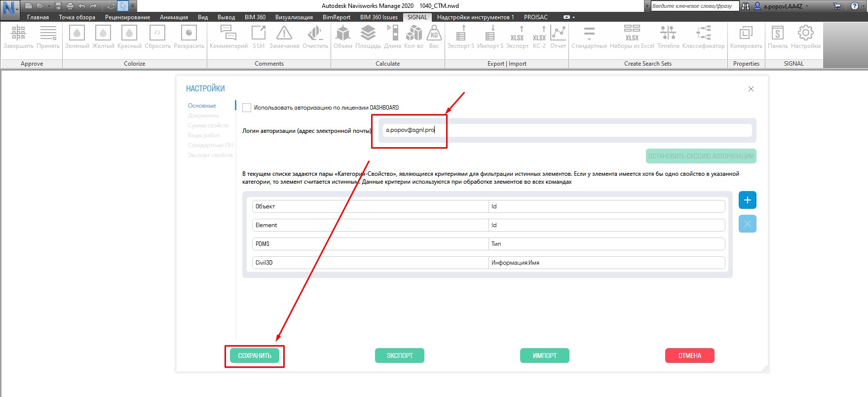Click the Save icon in quick access toolbar
The image size is (868, 397).
(59, 6)
